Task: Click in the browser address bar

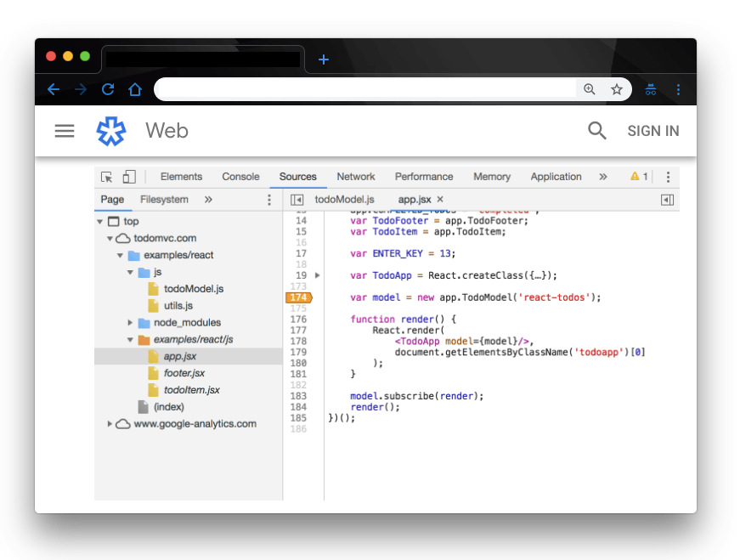Action: pyautogui.click(x=366, y=89)
